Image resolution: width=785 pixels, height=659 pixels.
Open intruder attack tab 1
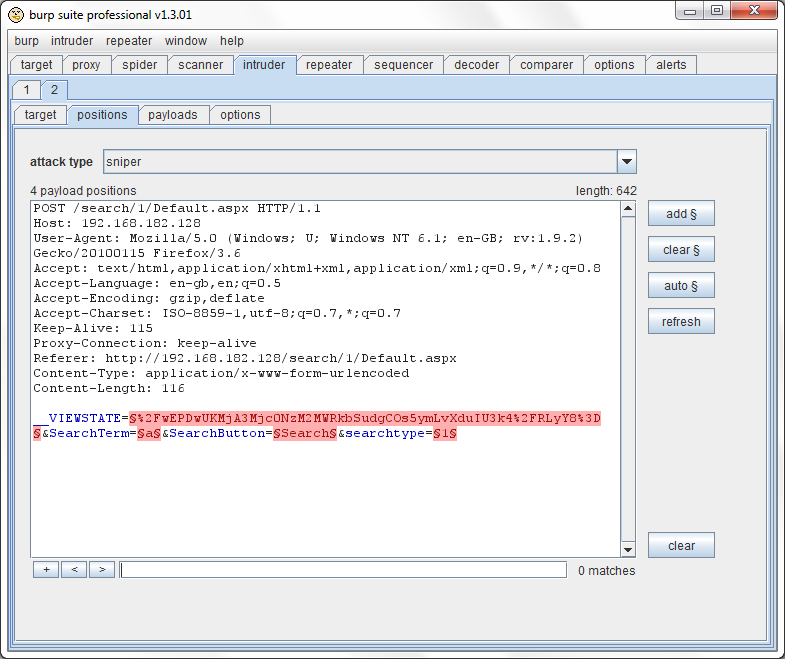pos(26,90)
